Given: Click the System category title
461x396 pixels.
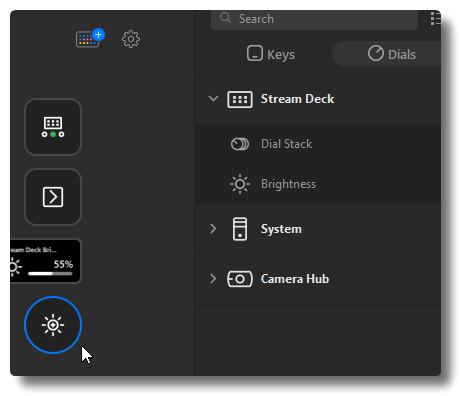Looking at the screenshot, I should pyautogui.click(x=281, y=229).
